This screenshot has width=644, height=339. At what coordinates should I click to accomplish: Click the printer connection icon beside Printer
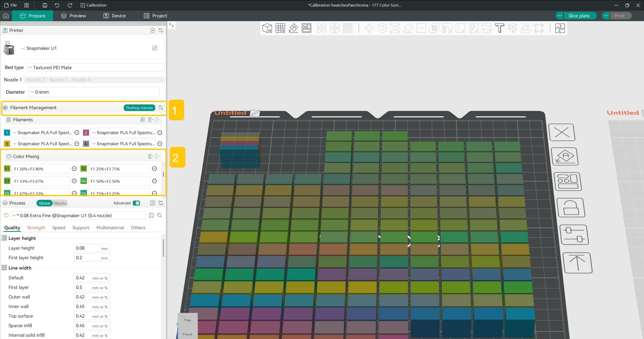pyautogui.click(x=152, y=30)
